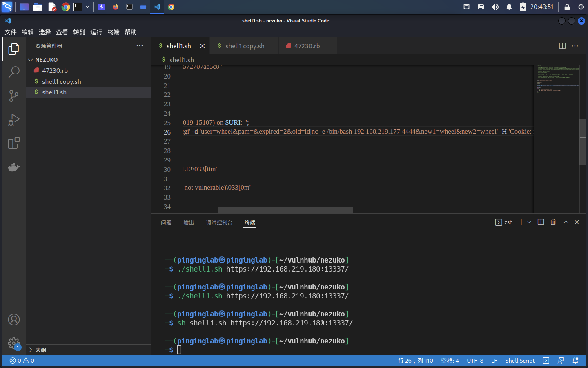Create a new terminal with plus icon

click(521, 222)
